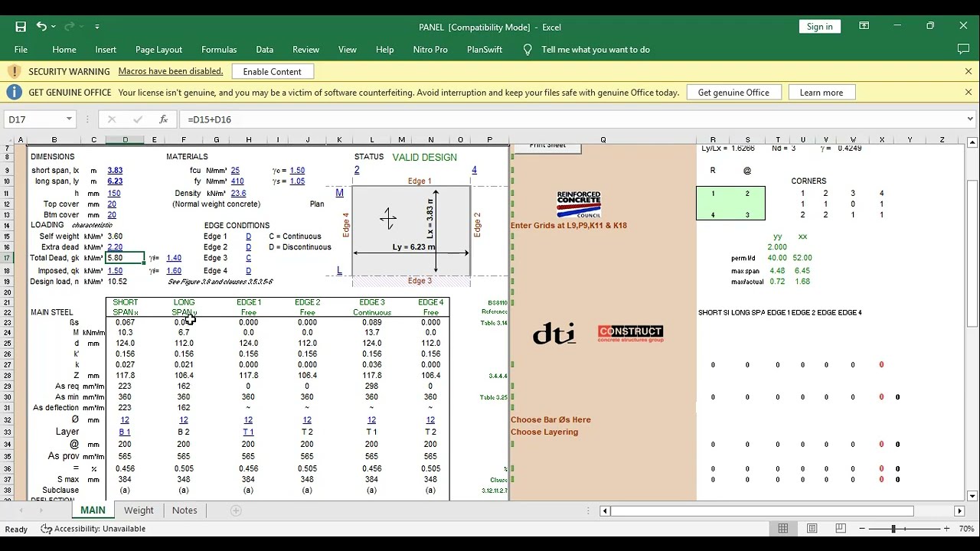
Task: Click the Edge 3 condition C
Action: [x=248, y=259]
